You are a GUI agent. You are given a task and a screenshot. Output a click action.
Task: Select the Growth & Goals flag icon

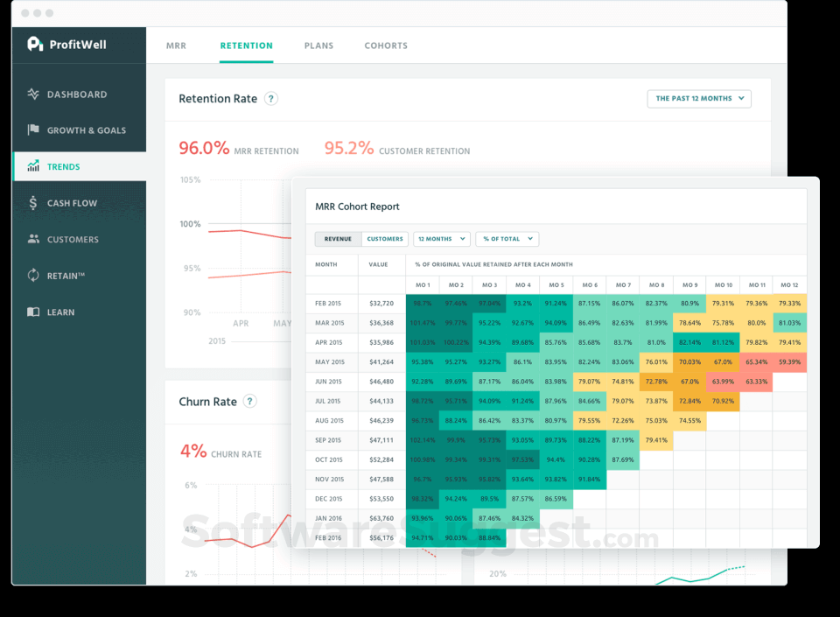tap(33, 130)
